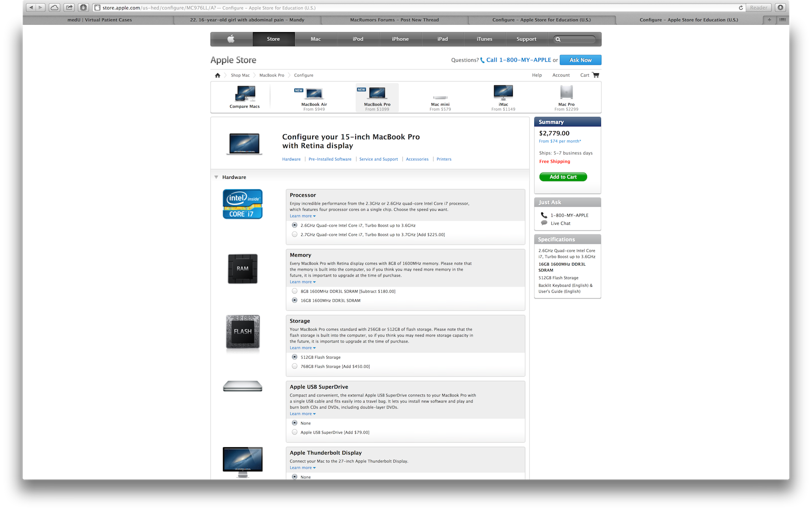Open the iCloud tabs button
812x511 pixels.
point(54,7)
